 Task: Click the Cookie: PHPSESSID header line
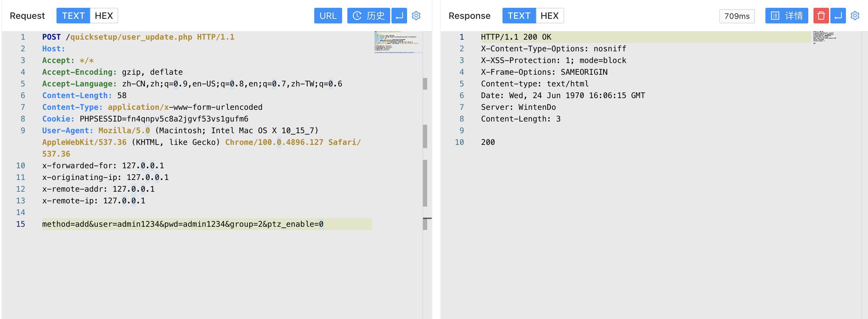click(145, 119)
